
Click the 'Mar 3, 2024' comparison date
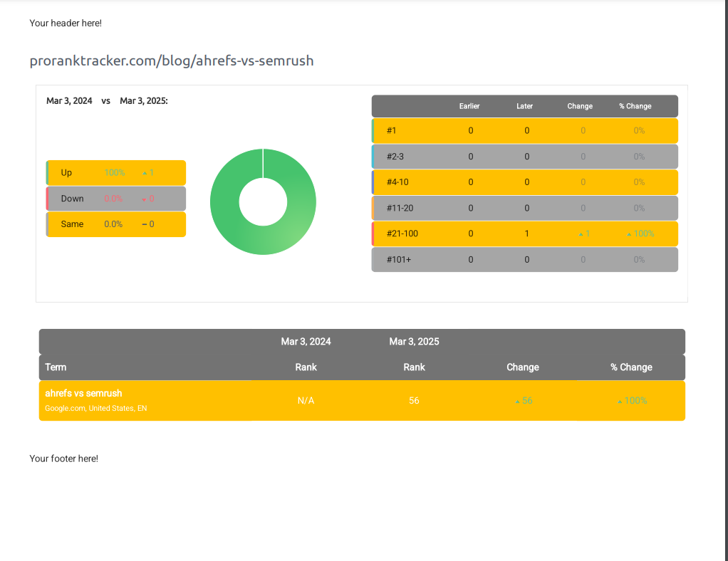(x=69, y=100)
